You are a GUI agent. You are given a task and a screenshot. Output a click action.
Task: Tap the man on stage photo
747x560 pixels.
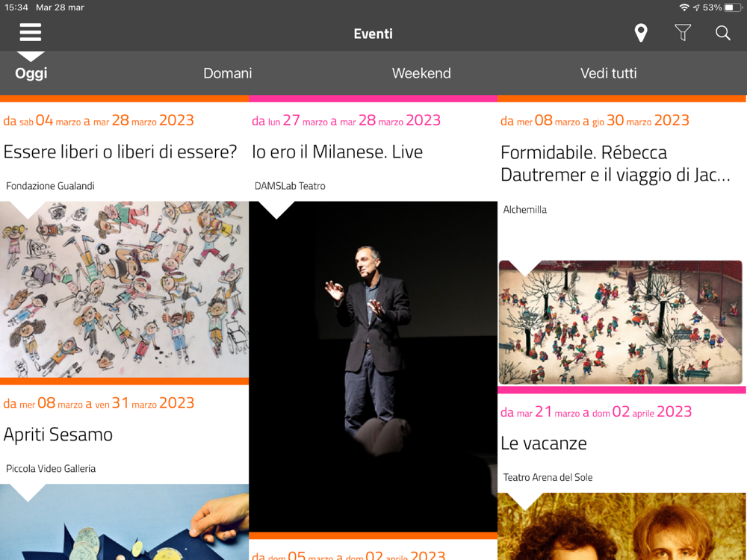pyautogui.click(x=373, y=367)
